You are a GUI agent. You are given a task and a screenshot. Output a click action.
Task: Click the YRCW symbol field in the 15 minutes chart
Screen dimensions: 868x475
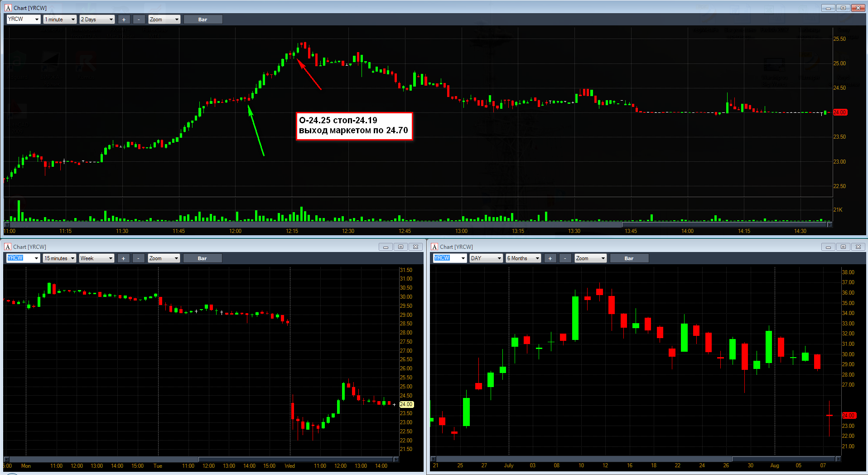(x=20, y=258)
